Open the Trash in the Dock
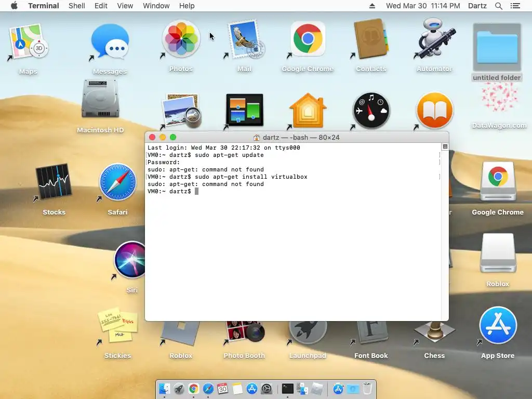Viewport: 532px width, 399px height. click(367, 389)
